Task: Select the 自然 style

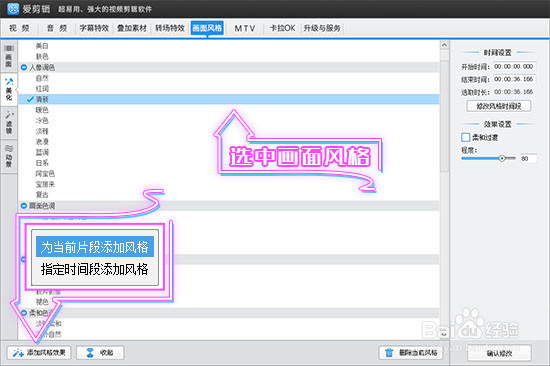Action: click(x=42, y=78)
